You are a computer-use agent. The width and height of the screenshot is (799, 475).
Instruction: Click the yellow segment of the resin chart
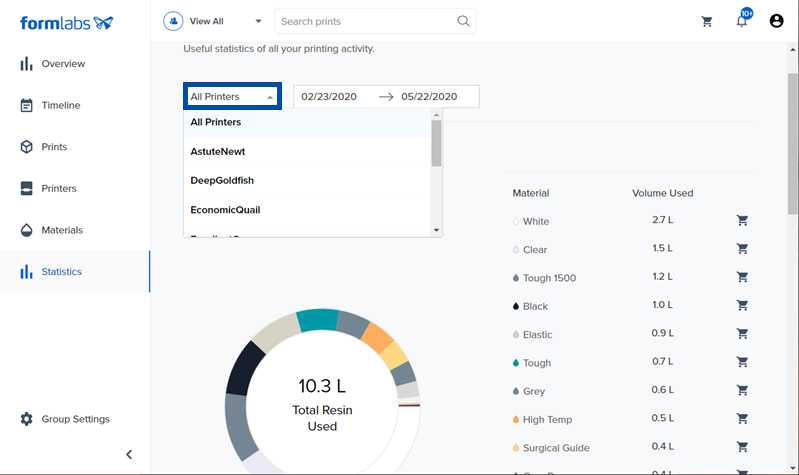click(394, 356)
